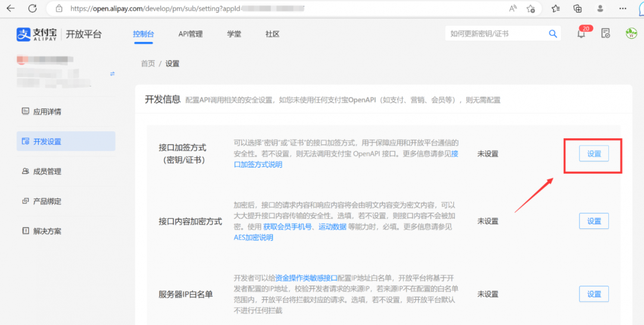Viewport: 644px width, 325px height.
Task: Go to 首页 in the breadcrumb
Action: click(148, 64)
